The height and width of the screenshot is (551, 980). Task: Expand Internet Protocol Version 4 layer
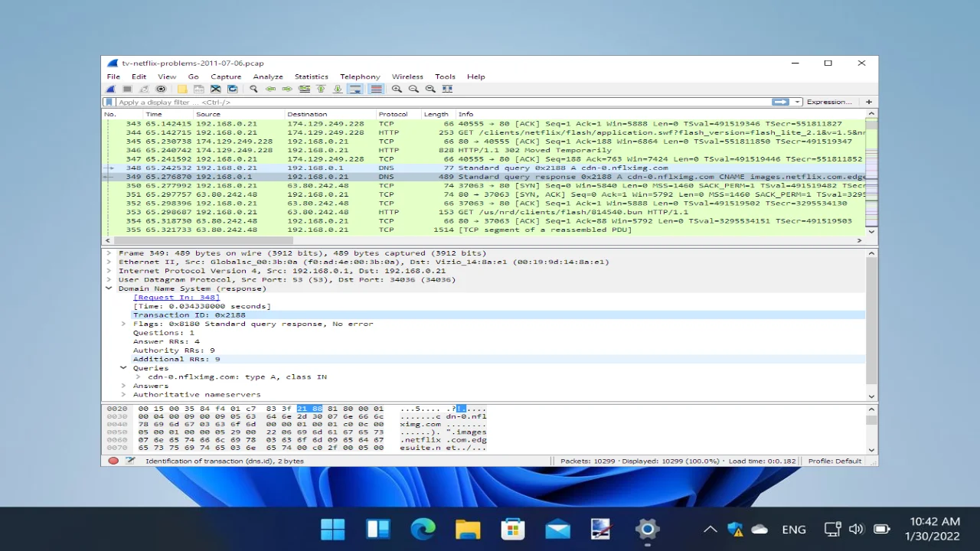tap(109, 271)
